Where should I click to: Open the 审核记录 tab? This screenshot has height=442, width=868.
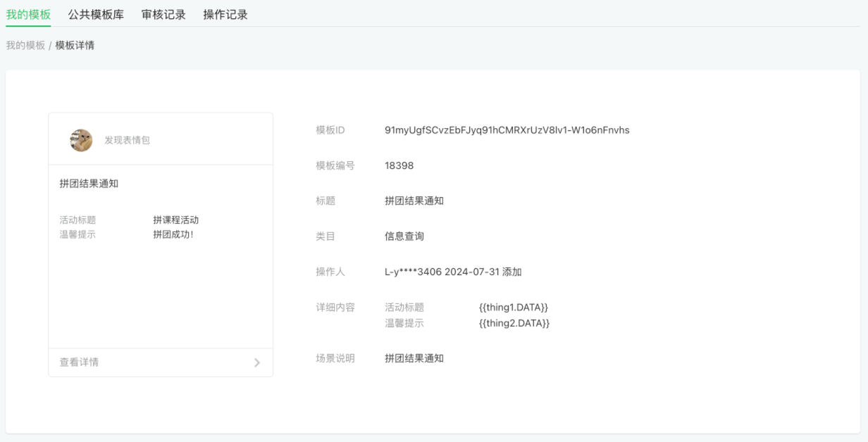(x=164, y=13)
